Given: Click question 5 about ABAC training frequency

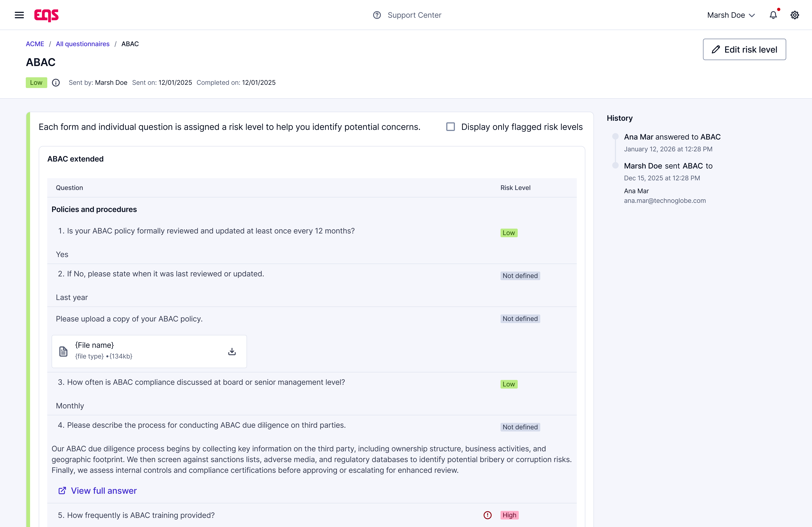Looking at the screenshot, I should tap(136, 515).
